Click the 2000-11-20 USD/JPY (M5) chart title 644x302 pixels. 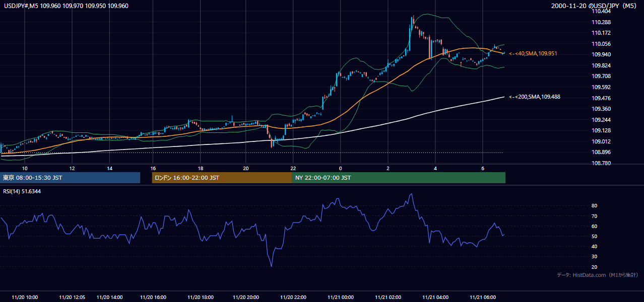coord(595,6)
